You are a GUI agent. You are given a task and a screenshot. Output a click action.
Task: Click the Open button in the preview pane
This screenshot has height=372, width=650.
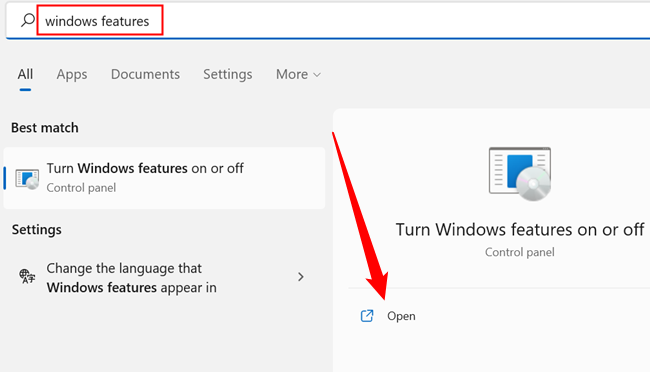[401, 316]
